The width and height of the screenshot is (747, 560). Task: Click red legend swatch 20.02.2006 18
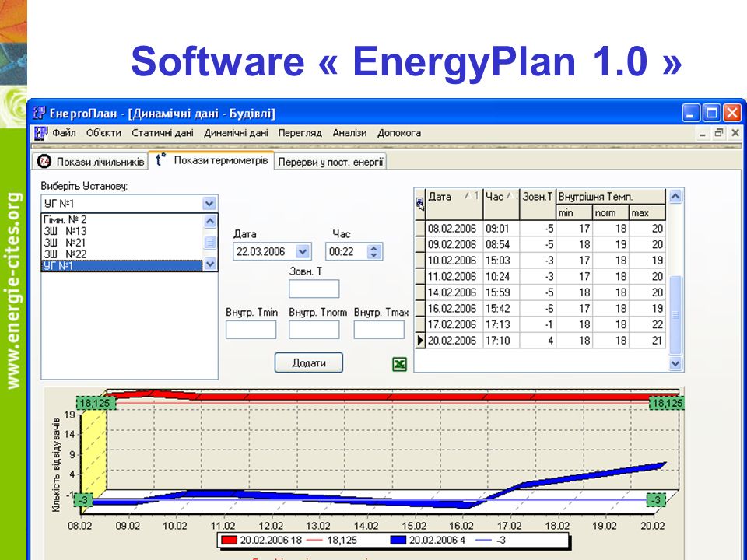[x=229, y=540]
